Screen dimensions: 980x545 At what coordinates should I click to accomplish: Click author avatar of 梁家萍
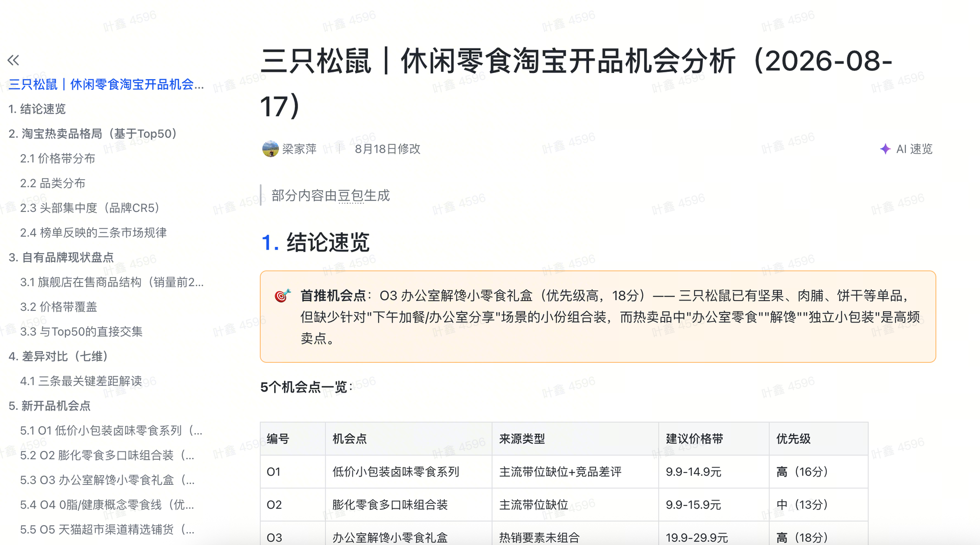(270, 149)
